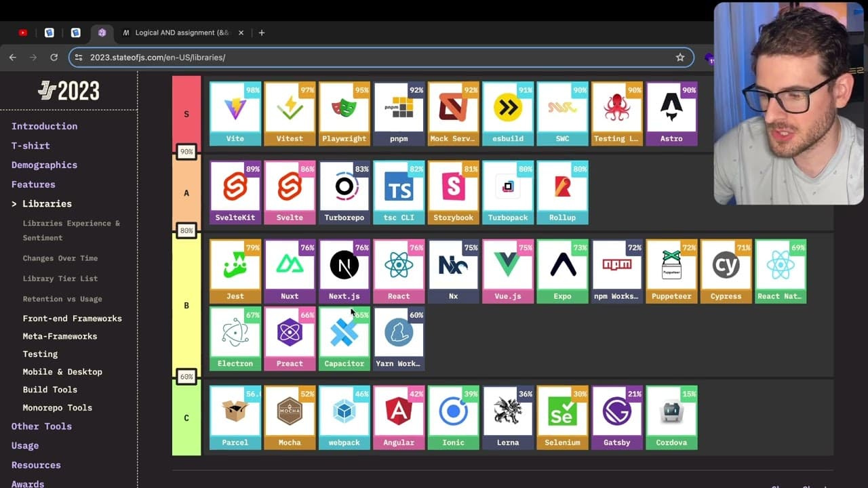
Task: Open the Vite library tile
Action: (235, 114)
